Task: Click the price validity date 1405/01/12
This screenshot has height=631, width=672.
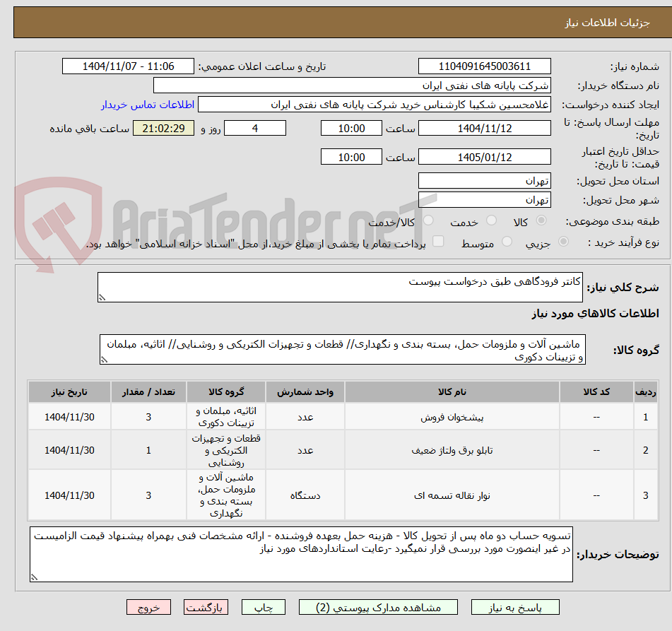Action: pos(484,157)
